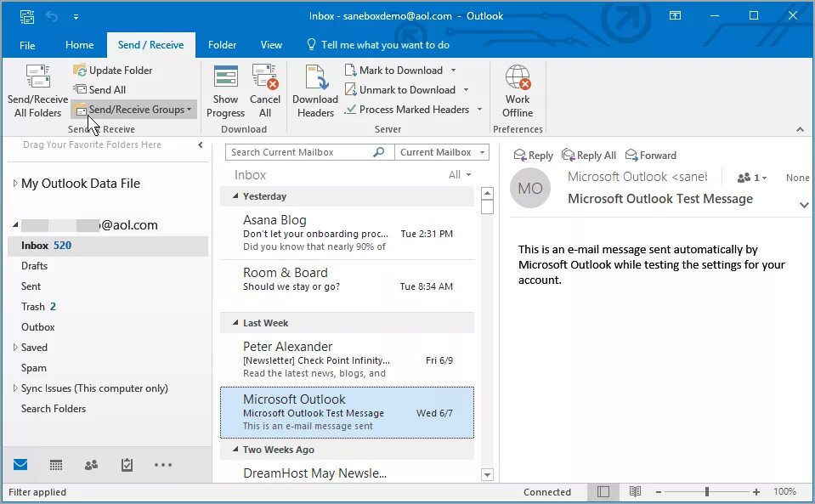Open the Folder tab

click(222, 45)
